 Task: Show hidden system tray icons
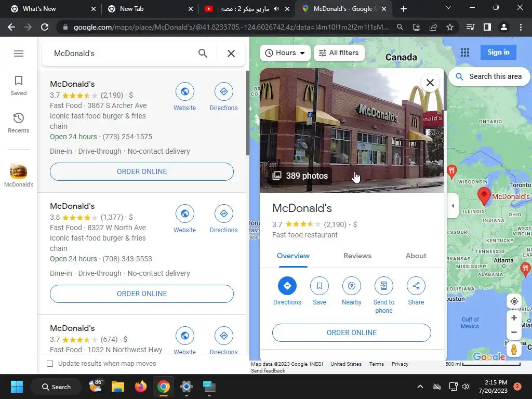pyautogui.click(x=420, y=387)
